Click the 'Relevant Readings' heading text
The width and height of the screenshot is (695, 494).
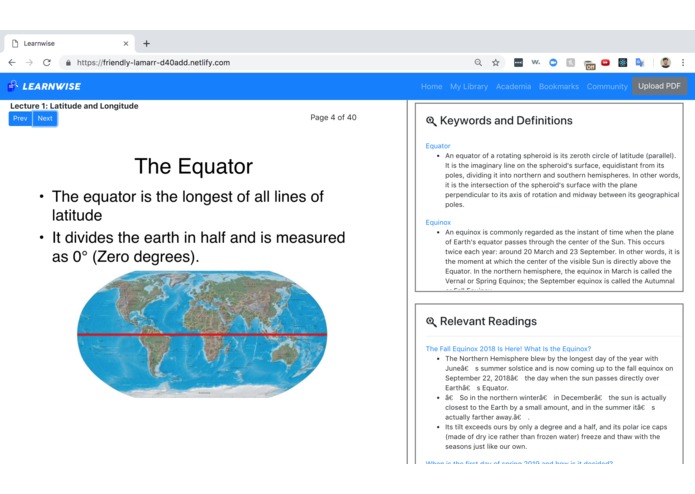tap(488, 321)
